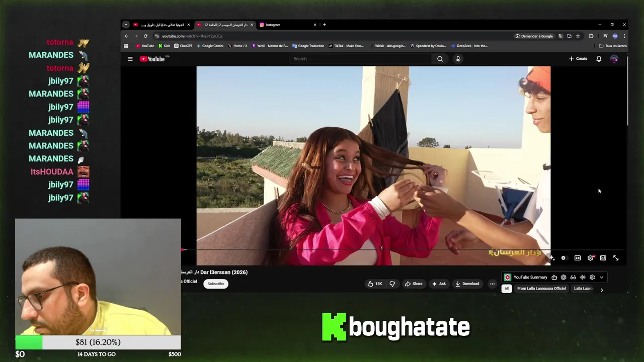Open the Google Traduction bookmark

click(308, 46)
